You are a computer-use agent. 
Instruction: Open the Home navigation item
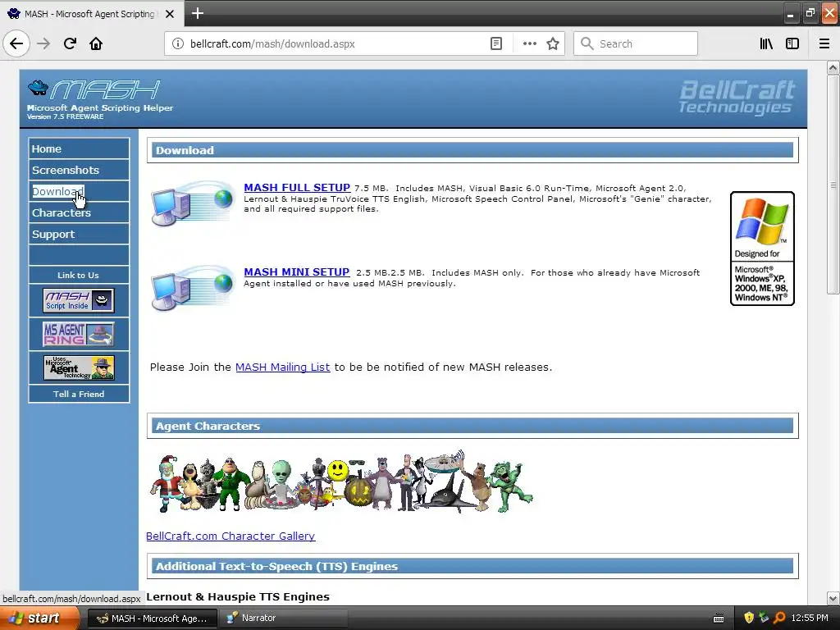tap(79, 149)
